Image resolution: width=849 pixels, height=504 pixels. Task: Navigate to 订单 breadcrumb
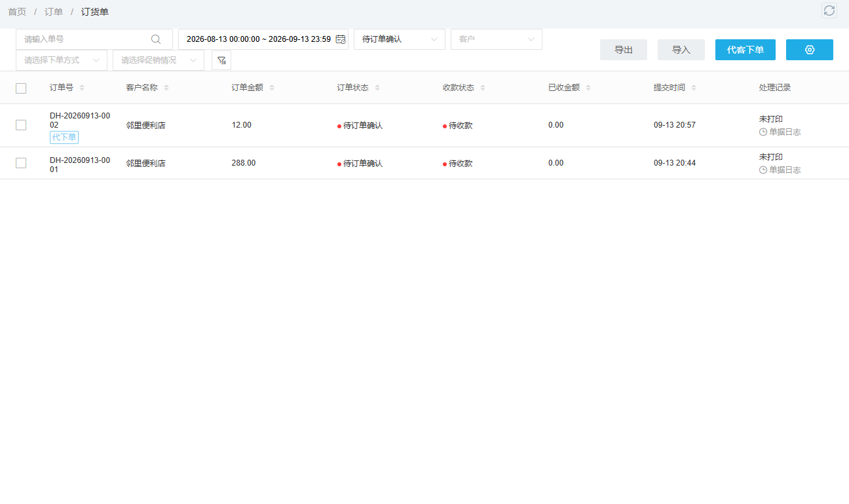(54, 12)
